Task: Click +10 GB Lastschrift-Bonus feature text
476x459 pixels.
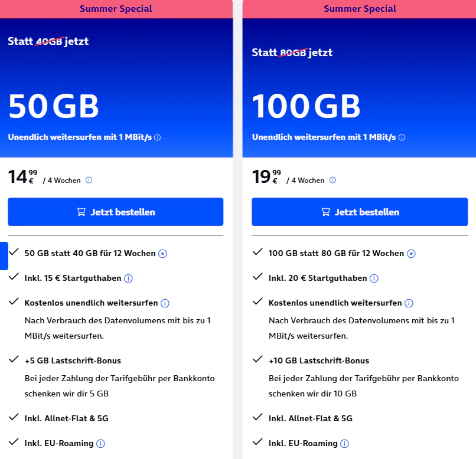Action: pyautogui.click(x=319, y=360)
